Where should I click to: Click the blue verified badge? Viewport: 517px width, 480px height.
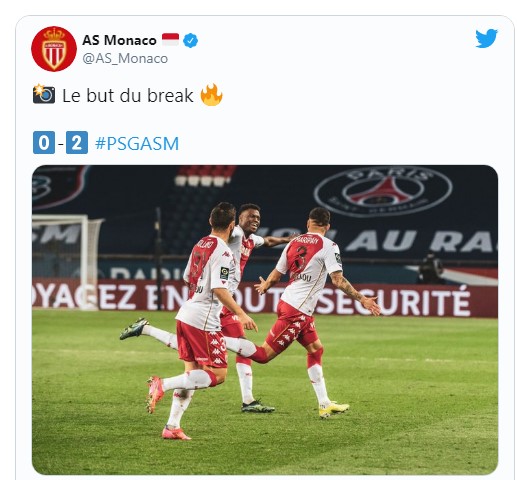[190, 41]
